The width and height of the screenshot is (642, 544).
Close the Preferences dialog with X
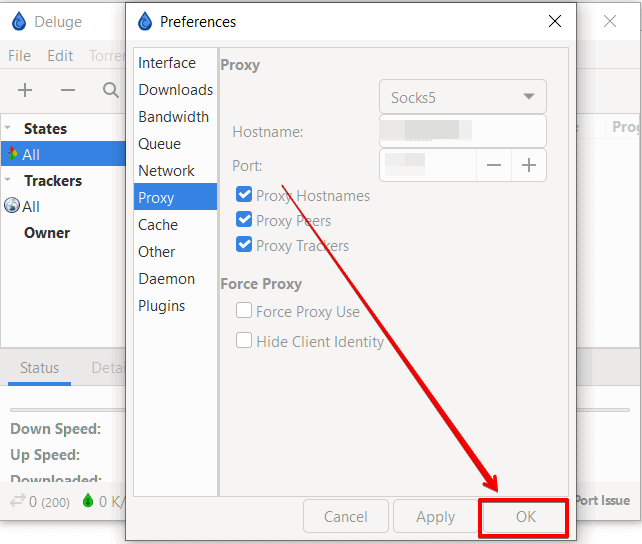point(555,21)
